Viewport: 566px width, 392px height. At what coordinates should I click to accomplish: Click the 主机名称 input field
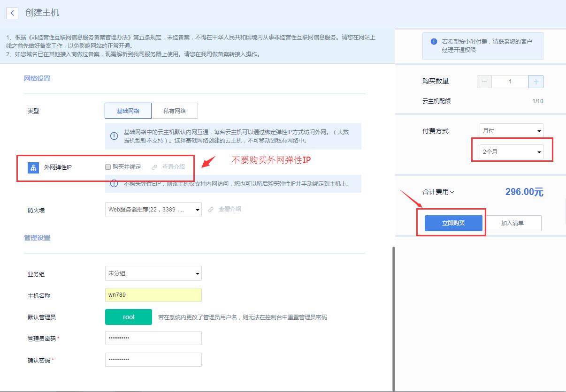(x=153, y=295)
